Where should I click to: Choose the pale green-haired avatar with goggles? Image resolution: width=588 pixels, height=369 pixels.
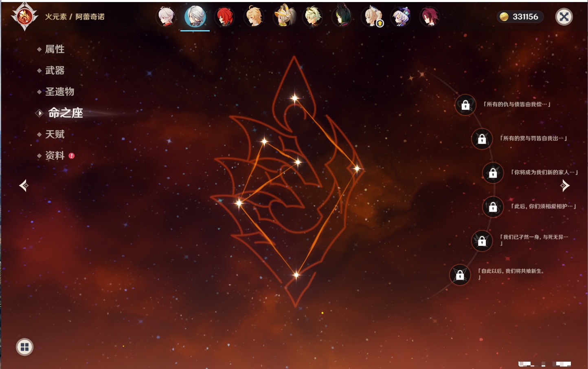click(x=313, y=17)
